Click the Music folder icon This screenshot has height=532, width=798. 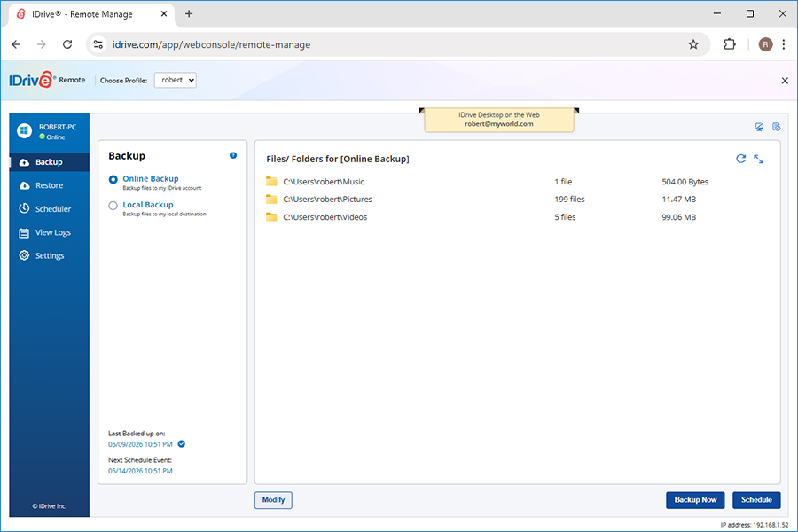tap(271, 181)
